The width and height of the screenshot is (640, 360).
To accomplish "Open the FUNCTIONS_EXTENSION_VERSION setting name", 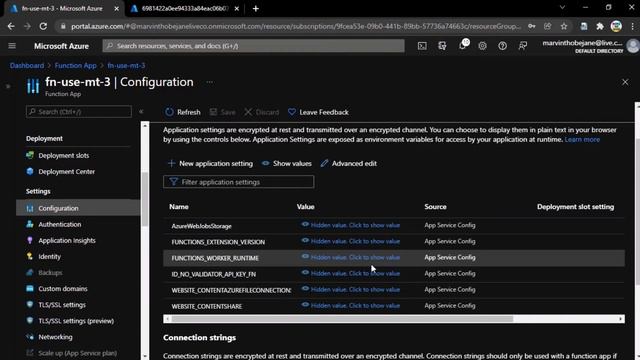I will click(218, 242).
